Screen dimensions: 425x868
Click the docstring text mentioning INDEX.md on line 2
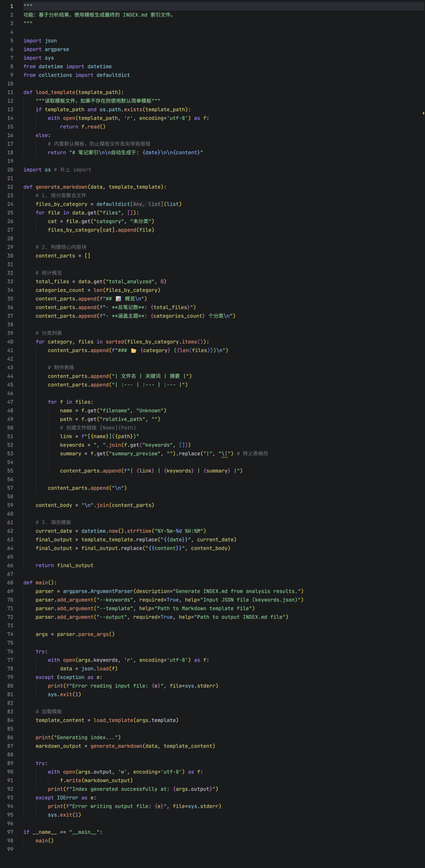coord(99,15)
